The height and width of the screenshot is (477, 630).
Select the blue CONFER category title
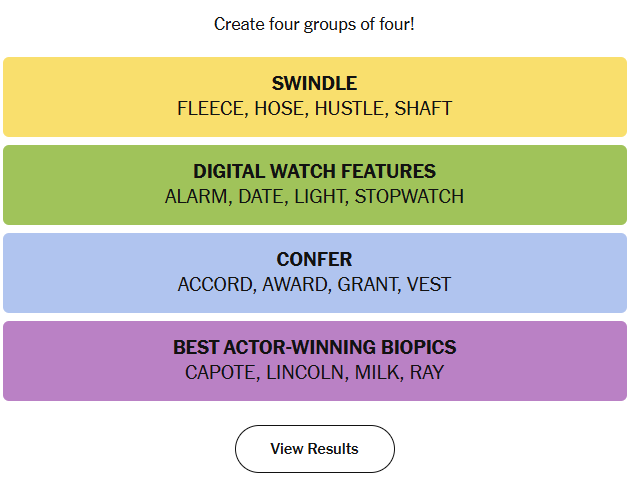(x=314, y=260)
